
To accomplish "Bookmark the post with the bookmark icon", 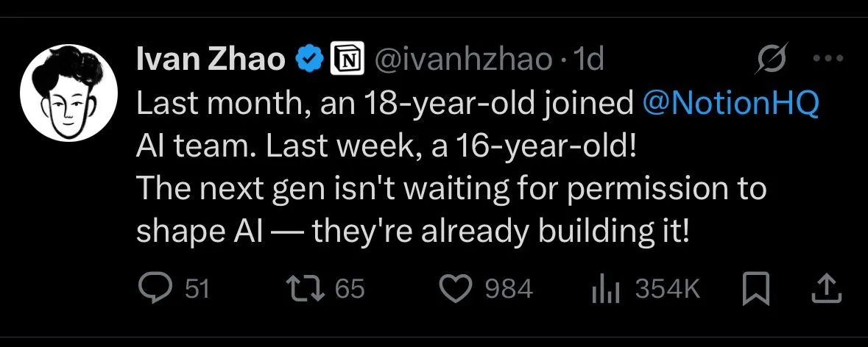I will click(755, 290).
